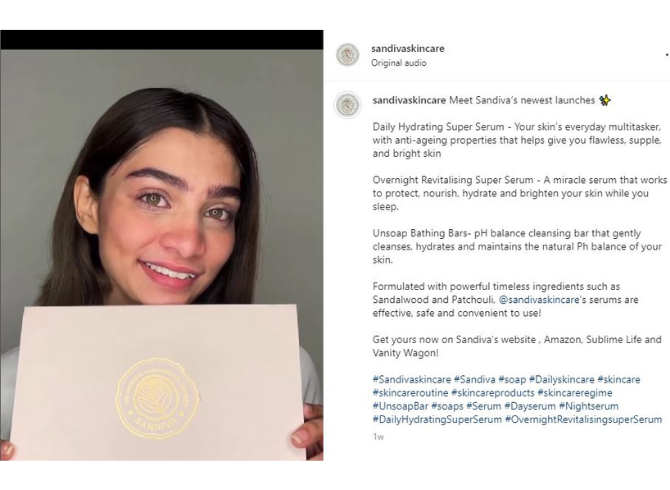Open the #skincareroutine hashtag

(410, 393)
